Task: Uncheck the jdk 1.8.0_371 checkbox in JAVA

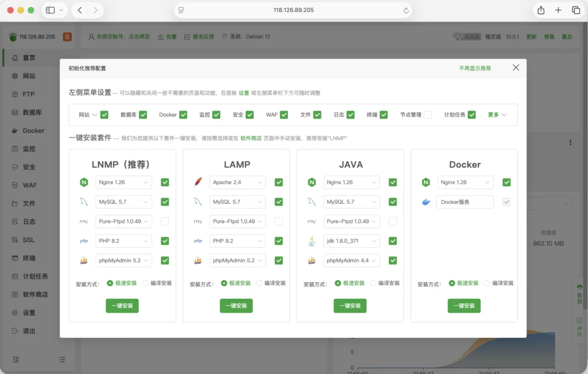Action: tap(393, 241)
